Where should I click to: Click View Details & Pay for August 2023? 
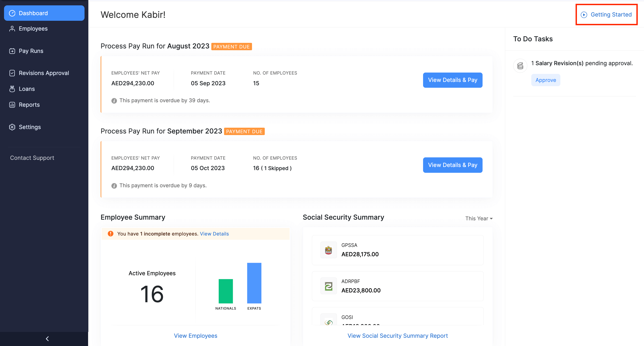pos(452,80)
